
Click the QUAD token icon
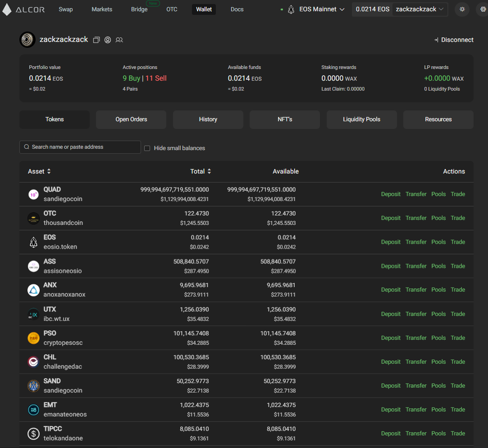(34, 195)
